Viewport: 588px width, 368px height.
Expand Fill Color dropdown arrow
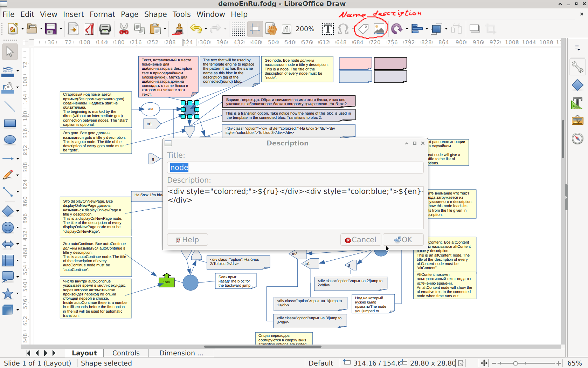pyautogui.click(x=18, y=87)
